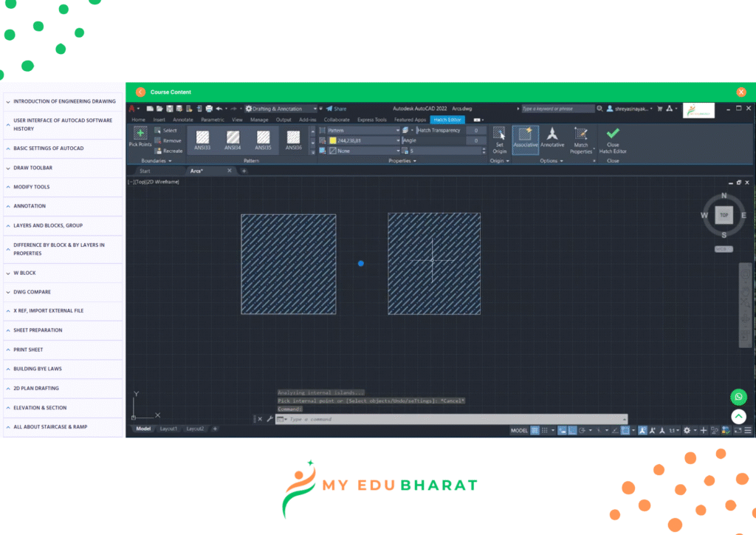Click the Set Origin icon

tap(500, 135)
